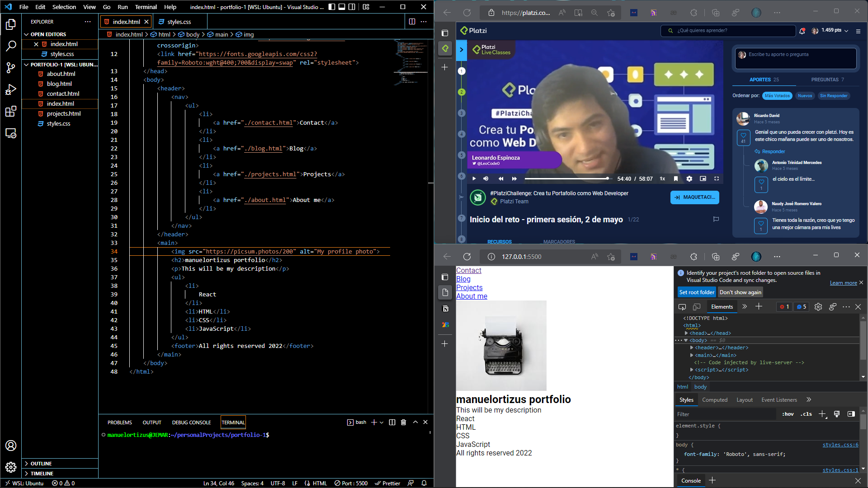Viewport: 868px width, 488px height.
Task: Open the Search view in VS Code
Action: tap(11, 46)
